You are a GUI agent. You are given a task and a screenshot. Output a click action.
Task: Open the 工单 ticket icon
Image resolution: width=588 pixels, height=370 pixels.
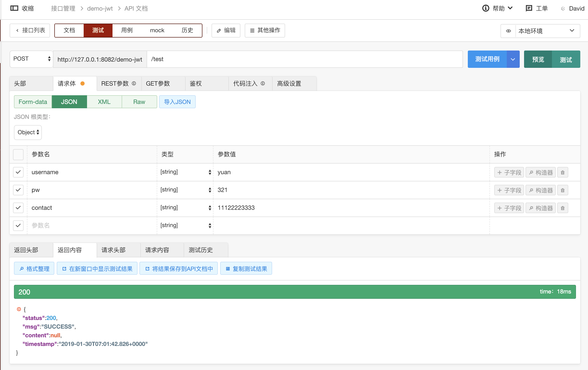529,8
